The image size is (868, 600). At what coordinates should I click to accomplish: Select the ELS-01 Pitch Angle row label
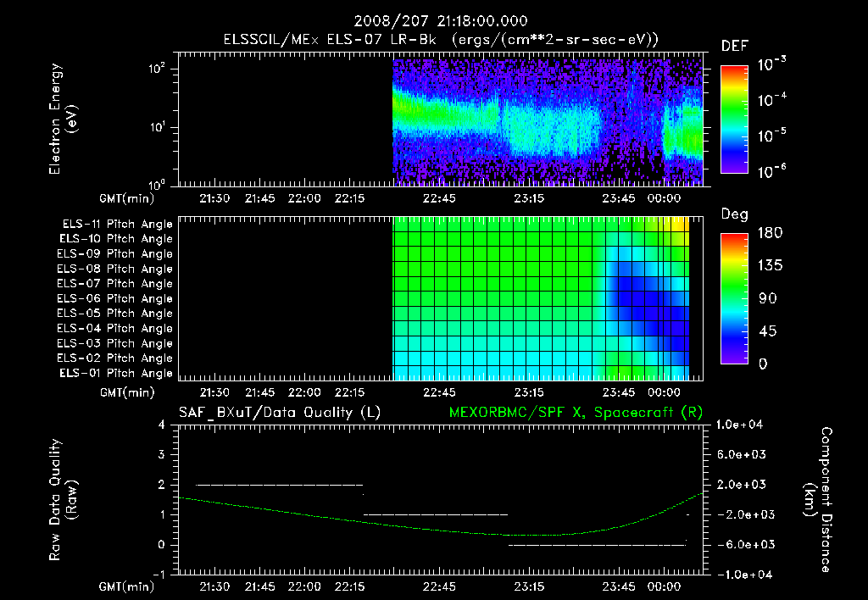click(x=115, y=374)
